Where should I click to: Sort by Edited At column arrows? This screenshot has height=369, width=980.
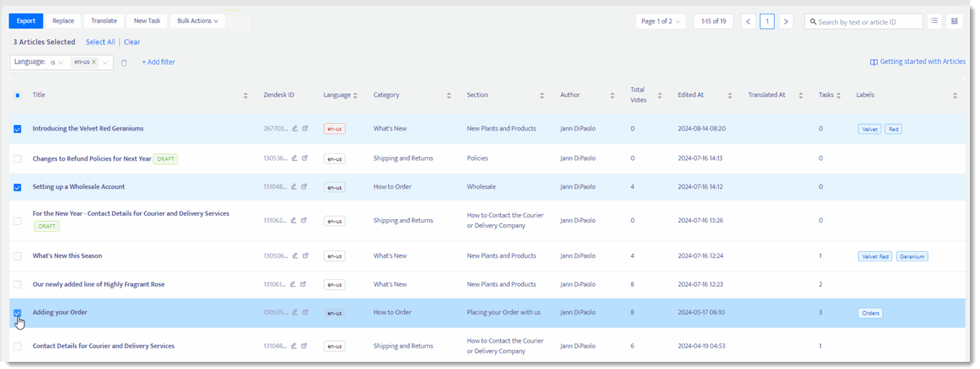[x=730, y=95]
